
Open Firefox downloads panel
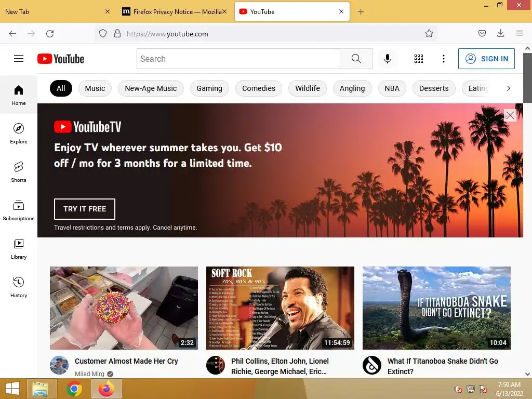coord(500,33)
